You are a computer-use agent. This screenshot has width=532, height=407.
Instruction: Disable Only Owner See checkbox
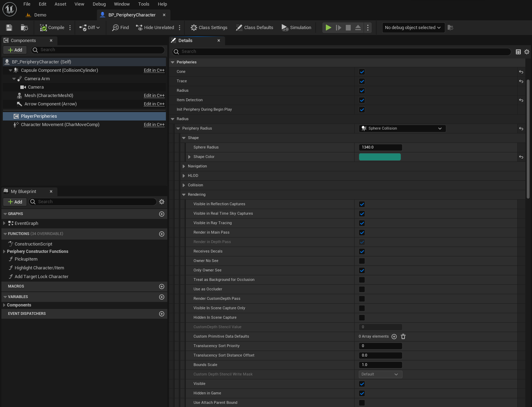(x=362, y=270)
